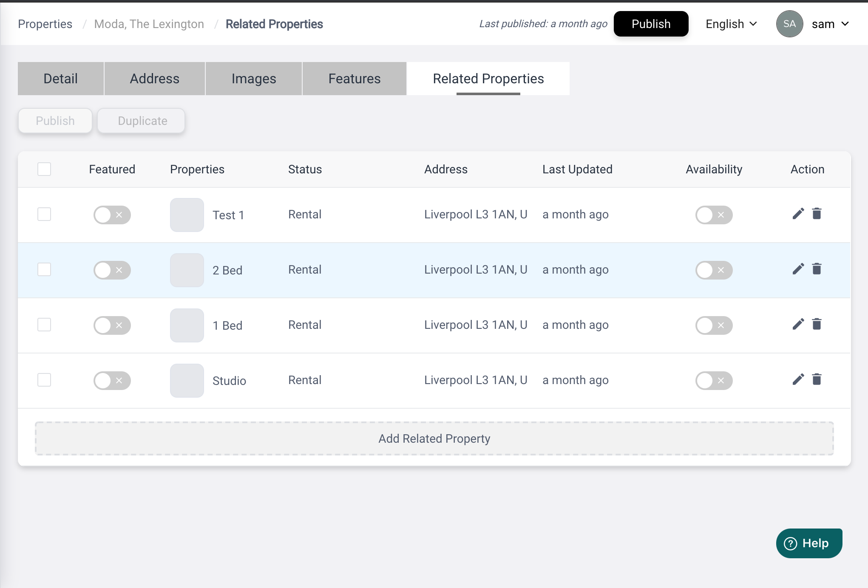Screen dimensions: 868x588
Task: Edit the 2 Bed property
Action: pyautogui.click(x=798, y=269)
